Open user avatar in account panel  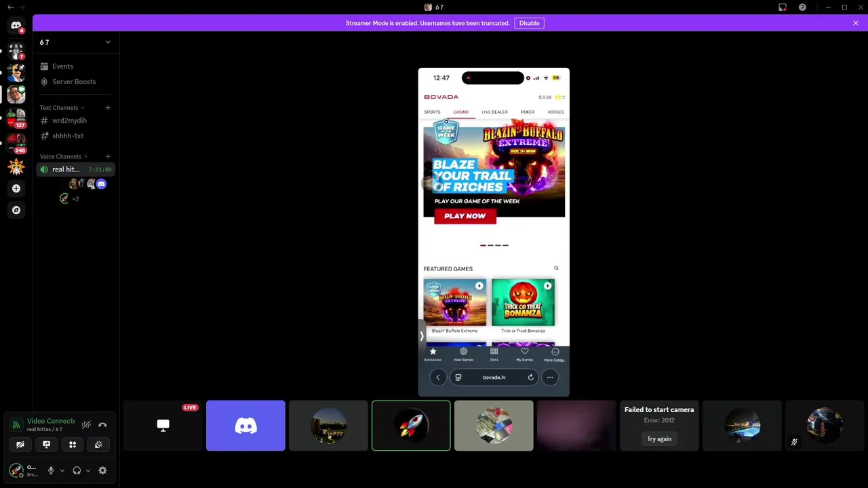click(x=16, y=470)
